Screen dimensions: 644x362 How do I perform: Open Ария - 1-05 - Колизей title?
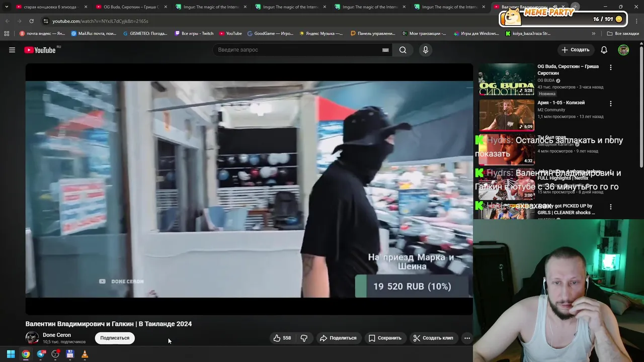(x=561, y=103)
